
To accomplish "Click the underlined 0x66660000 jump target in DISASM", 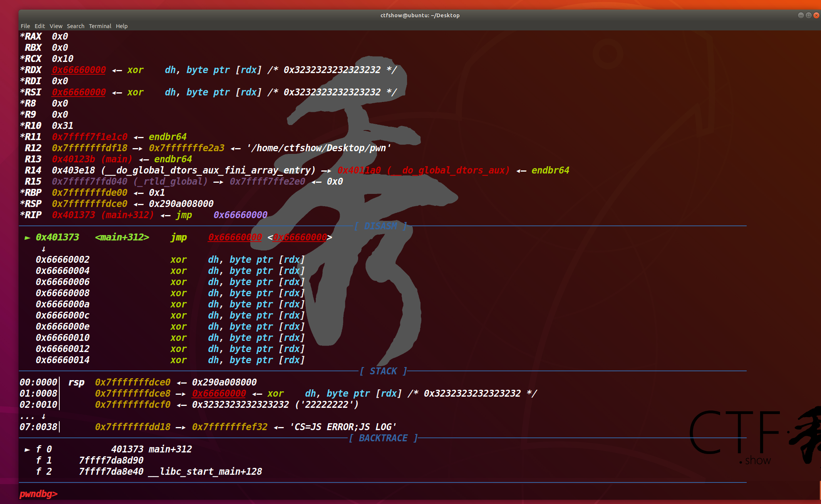I will coord(235,237).
